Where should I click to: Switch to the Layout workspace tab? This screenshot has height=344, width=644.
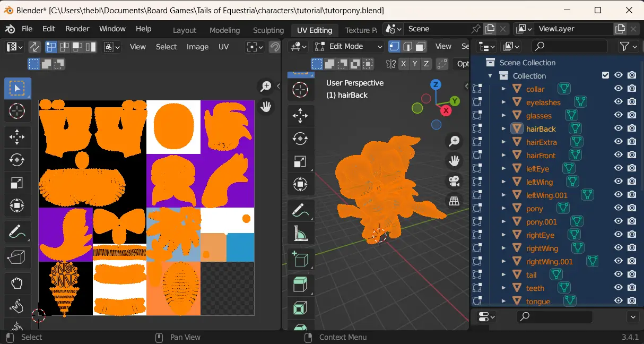click(185, 30)
